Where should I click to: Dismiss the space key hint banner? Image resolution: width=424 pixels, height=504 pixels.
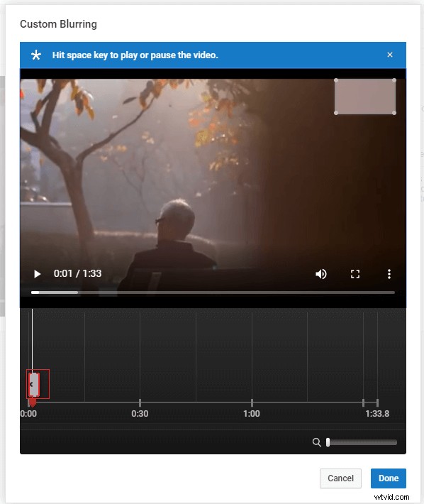click(390, 55)
